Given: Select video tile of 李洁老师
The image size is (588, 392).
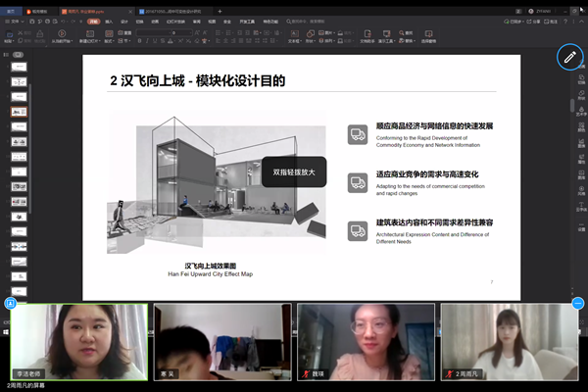Looking at the screenshot, I should (79, 342).
